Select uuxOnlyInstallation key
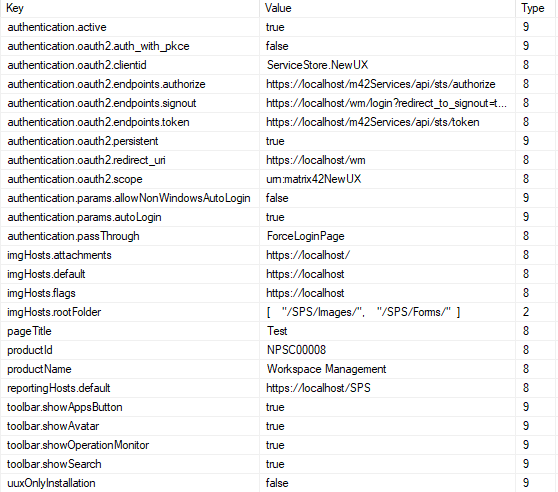This screenshot has width=558, height=492. coord(51,483)
